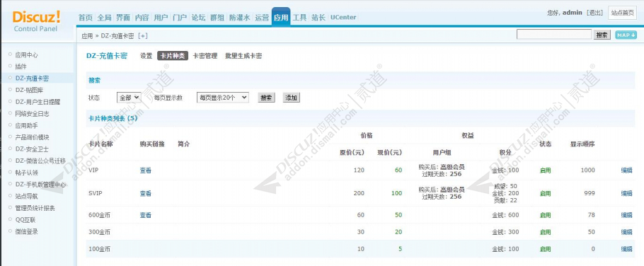Open the 界面 top menu

point(123,18)
